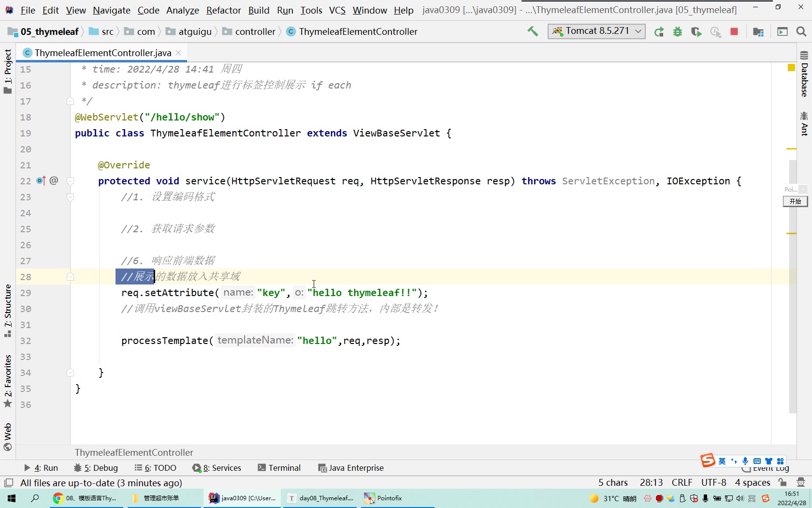Click the yellow inspection indicator at editor top
Image resolution: width=812 pixels, height=508 pixels.
pyautogui.click(x=791, y=68)
